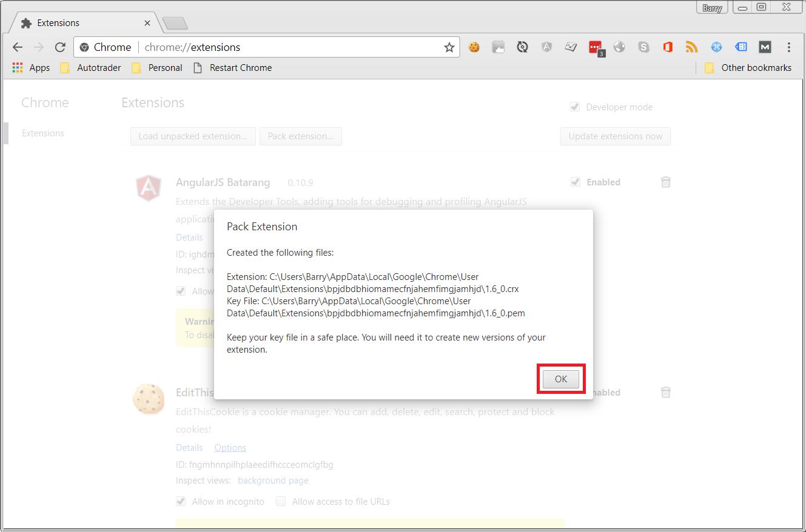The image size is (806, 532).
Task: Open the Chrome three-dot menu
Action: (x=788, y=47)
